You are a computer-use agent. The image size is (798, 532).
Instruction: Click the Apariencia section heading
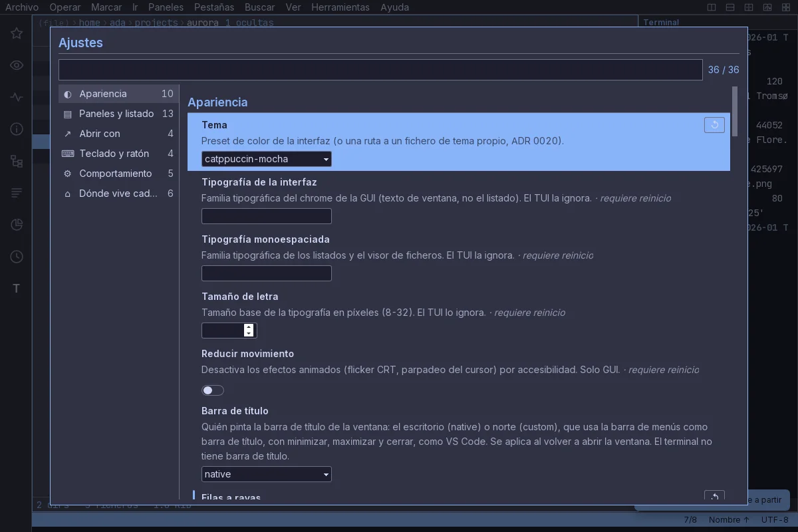[217, 102]
